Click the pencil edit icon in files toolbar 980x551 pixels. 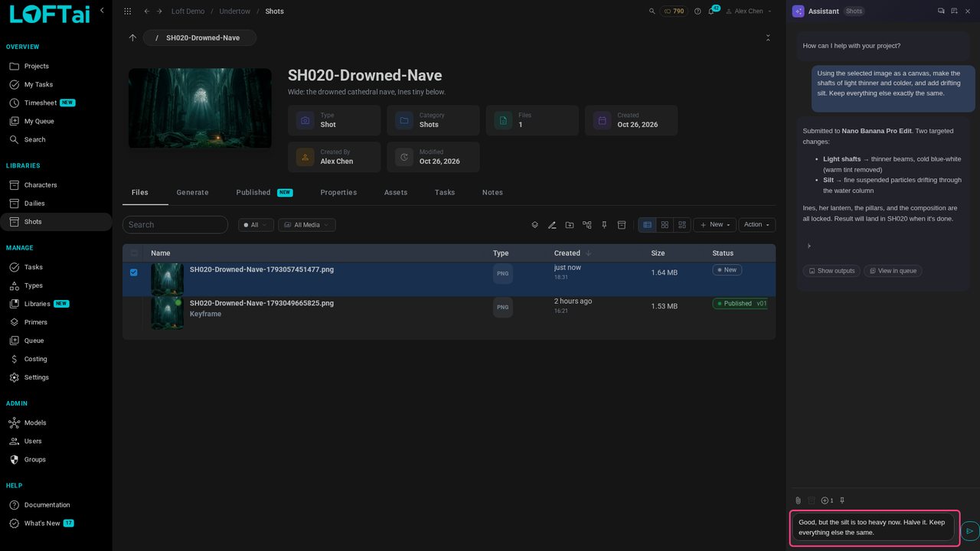(x=552, y=225)
